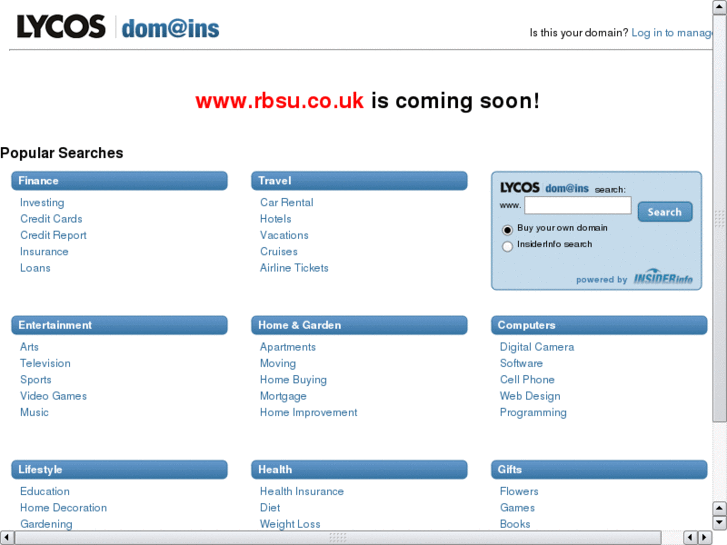Click the www domain search input field

tap(578, 205)
